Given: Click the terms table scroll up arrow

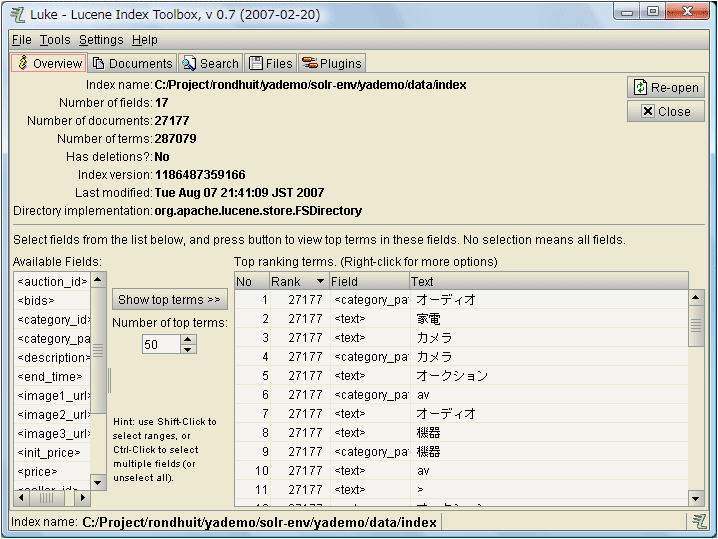Looking at the screenshot, I should coord(696,298).
